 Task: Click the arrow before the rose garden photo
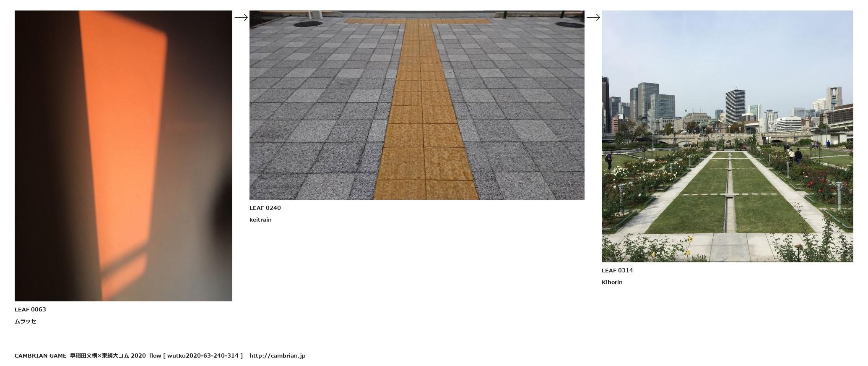pyautogui.click(x=593, y=17)
